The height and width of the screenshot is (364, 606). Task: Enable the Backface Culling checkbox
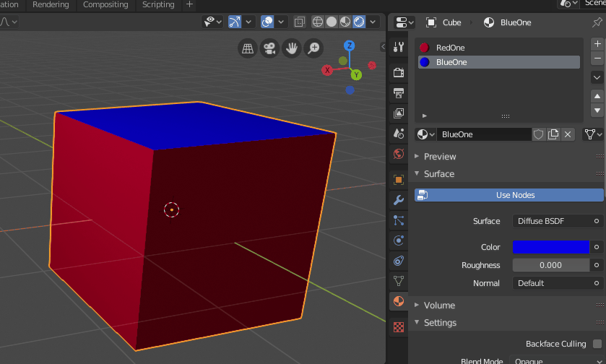click(x=597, y=344)
